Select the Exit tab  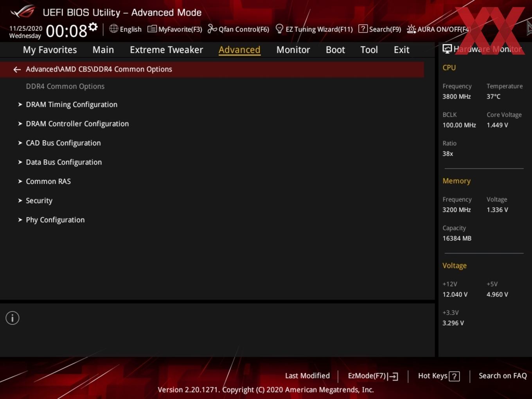click(401, 50)
